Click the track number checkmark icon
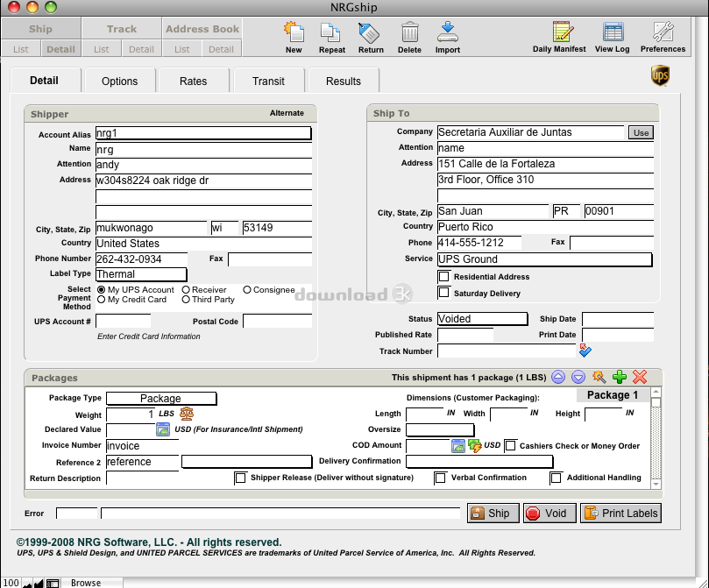The width and height of the screenshot is (709, 588). point(585,351)
